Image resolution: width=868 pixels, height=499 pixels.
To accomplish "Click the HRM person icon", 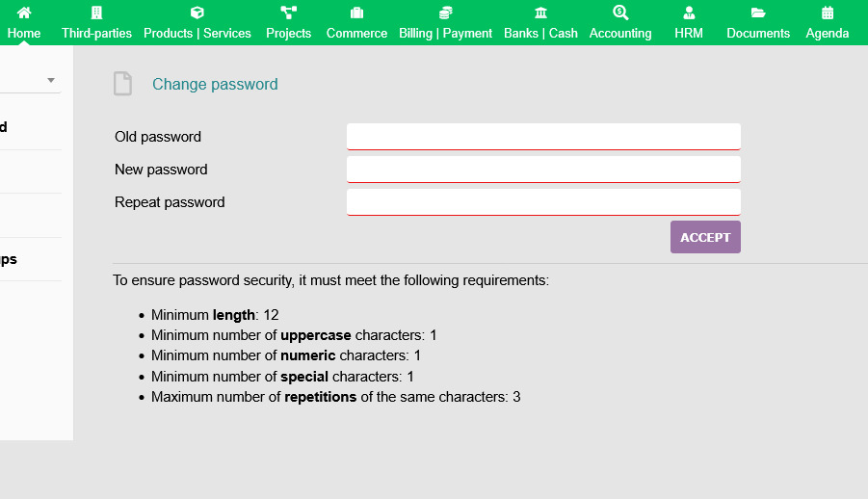I will (689, 13).
